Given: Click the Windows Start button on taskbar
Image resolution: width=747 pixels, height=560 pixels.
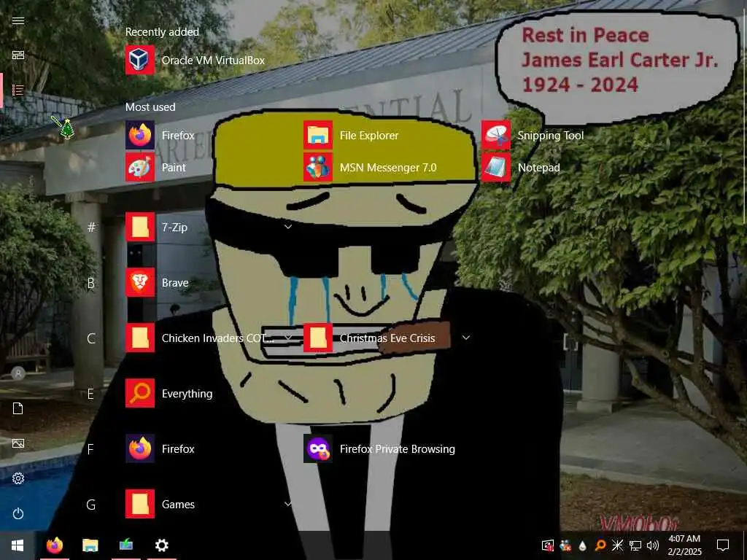Looking at the screenshot, I should [18, 545].
